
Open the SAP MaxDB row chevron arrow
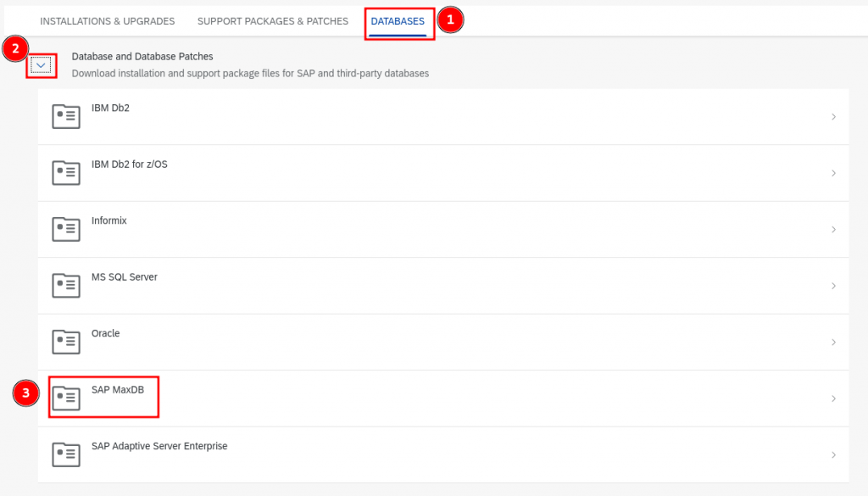point(833,398)
